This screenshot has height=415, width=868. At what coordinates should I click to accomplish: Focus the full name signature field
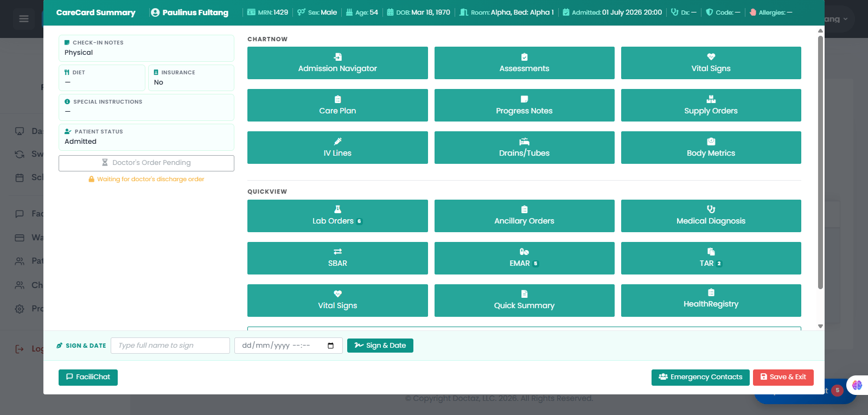coord(170,346)
